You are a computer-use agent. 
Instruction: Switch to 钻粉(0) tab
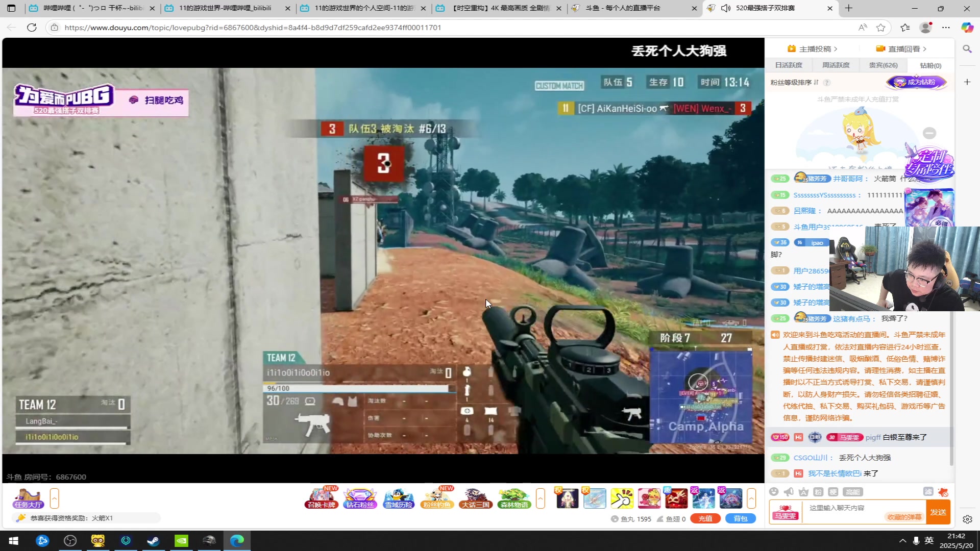(930, 65)
